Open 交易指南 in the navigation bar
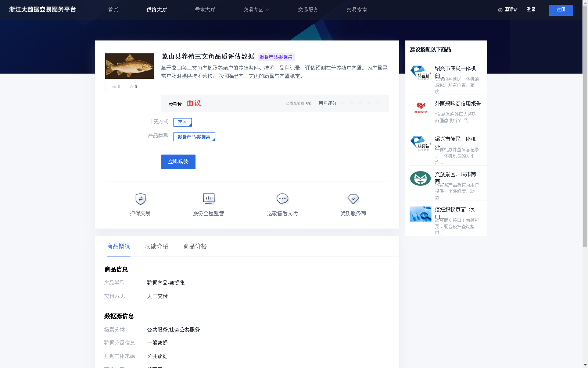 pos(357,10)
